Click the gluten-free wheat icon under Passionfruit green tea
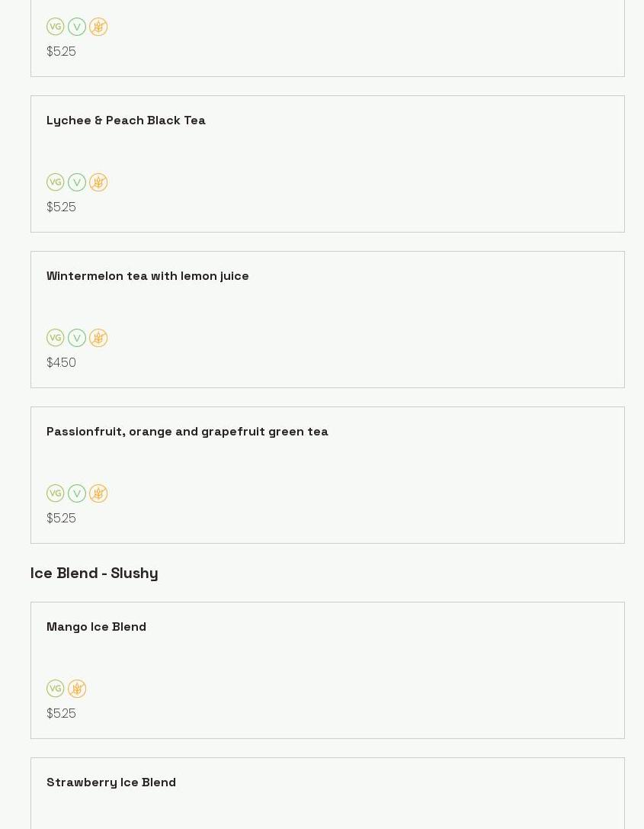Image resolution: width=644 pixels, height=829 pixels. [98, 493]
